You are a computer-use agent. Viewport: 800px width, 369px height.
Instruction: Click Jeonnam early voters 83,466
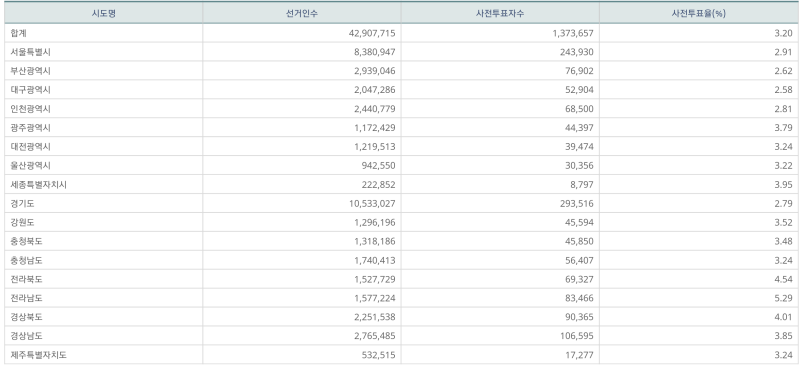(579, 298)
